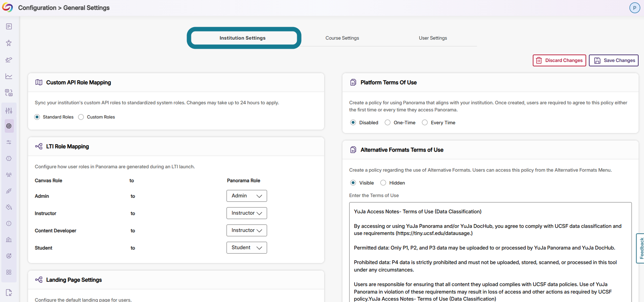Click the Discard Changes button
644x302 pixels.
point(559,60)
